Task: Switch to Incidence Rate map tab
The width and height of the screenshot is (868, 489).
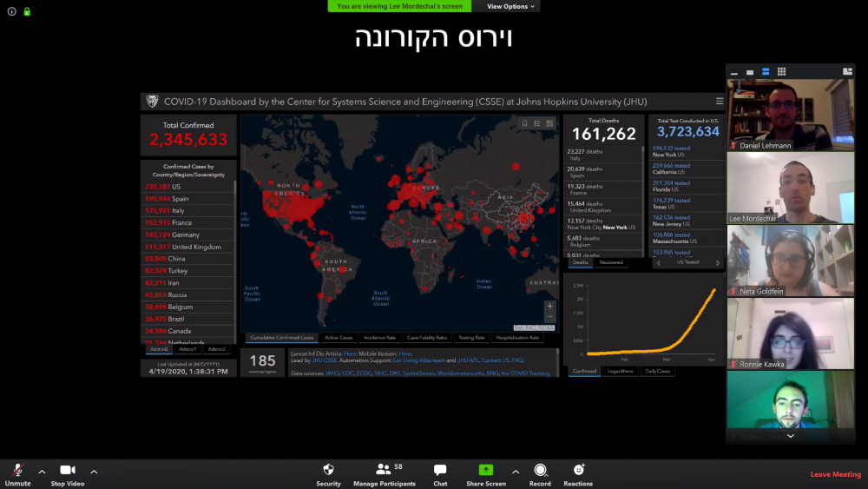Action: point(380,338)
